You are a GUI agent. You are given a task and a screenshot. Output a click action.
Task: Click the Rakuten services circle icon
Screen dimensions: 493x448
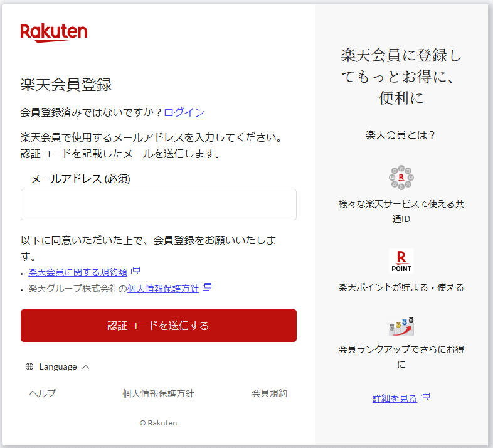401,178
